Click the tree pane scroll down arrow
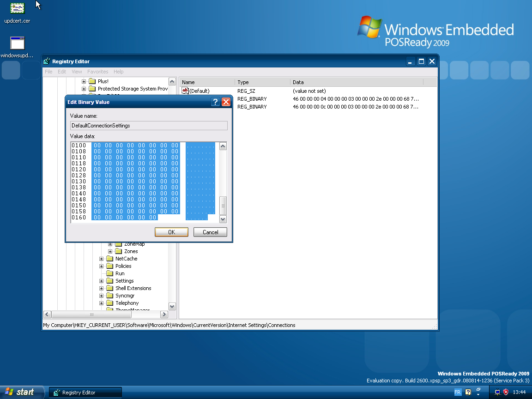 click(172, 307)
